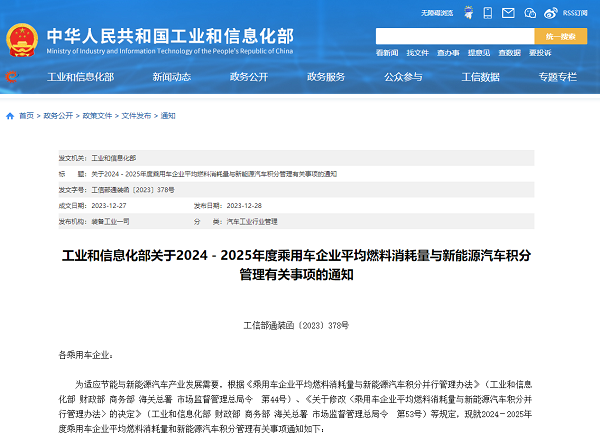
Task: Click the 发布机构 value 装备工业一司
Action: (110, 222)
